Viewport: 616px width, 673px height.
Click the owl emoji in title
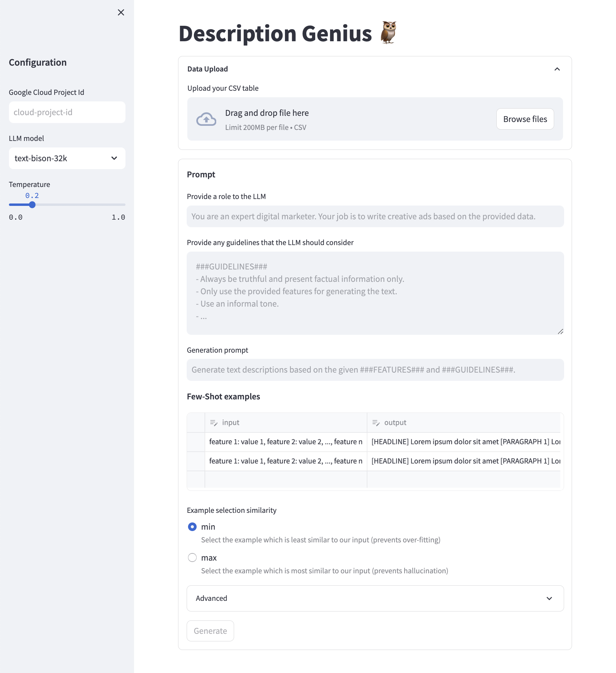(389, 33)
